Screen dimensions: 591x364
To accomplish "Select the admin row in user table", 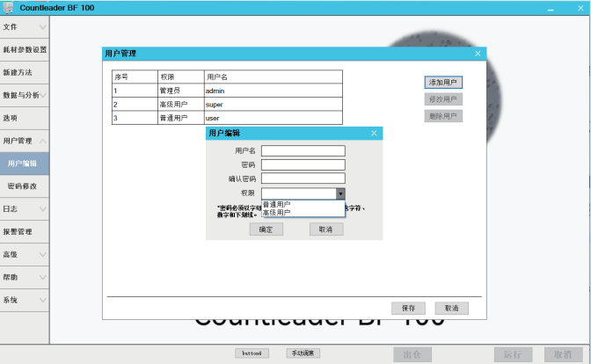I will (226, 91).
